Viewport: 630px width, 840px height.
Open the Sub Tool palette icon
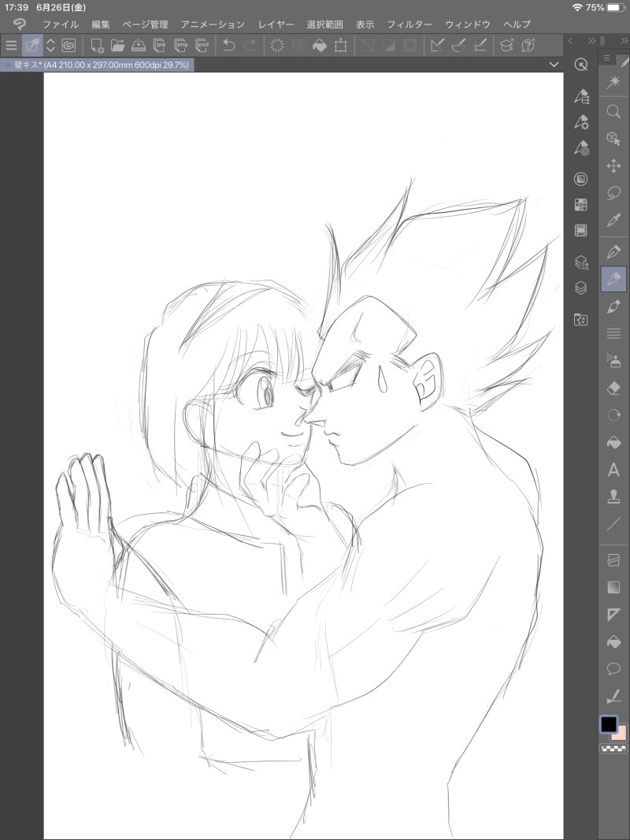pyautogui.click(x=581, y=97)
